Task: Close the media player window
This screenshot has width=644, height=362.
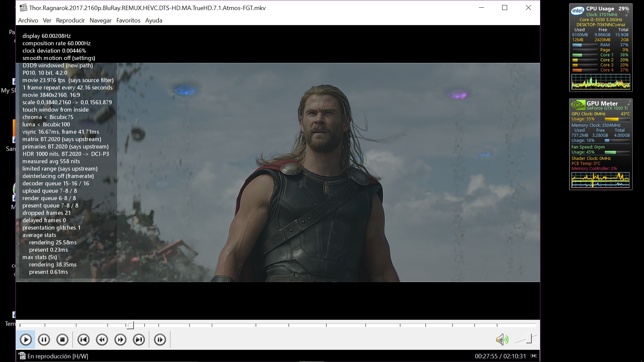Action: 528,8
